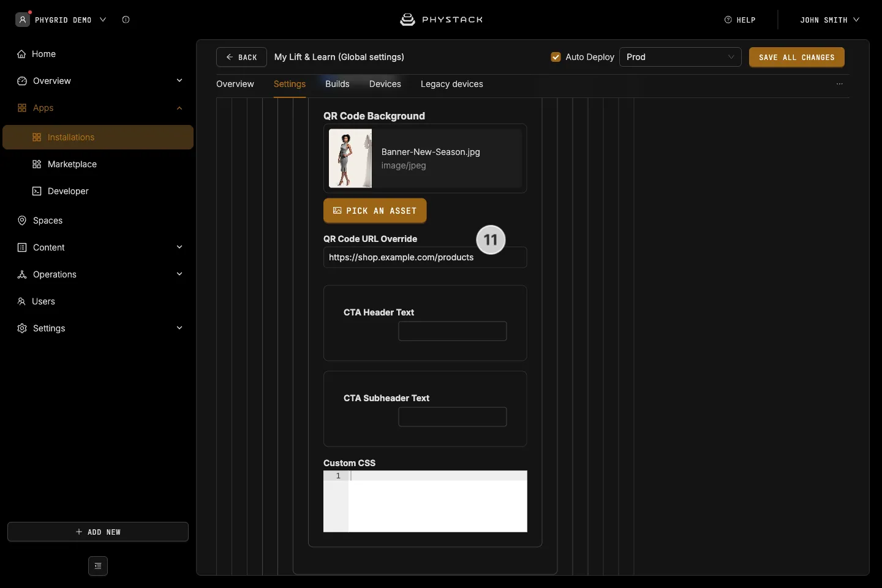Screen dimensions: 882x588
Task: Click the Home icon in sidebar
Action: 21,54
